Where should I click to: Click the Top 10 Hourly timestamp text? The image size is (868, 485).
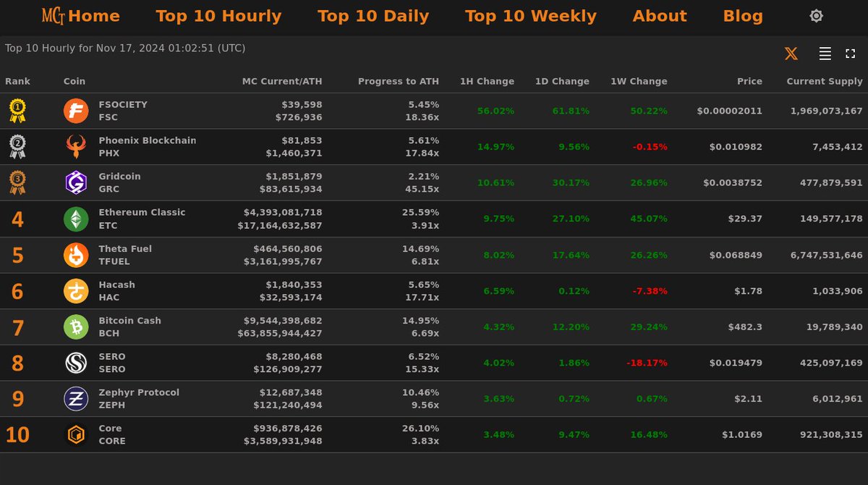click(125, 48)
